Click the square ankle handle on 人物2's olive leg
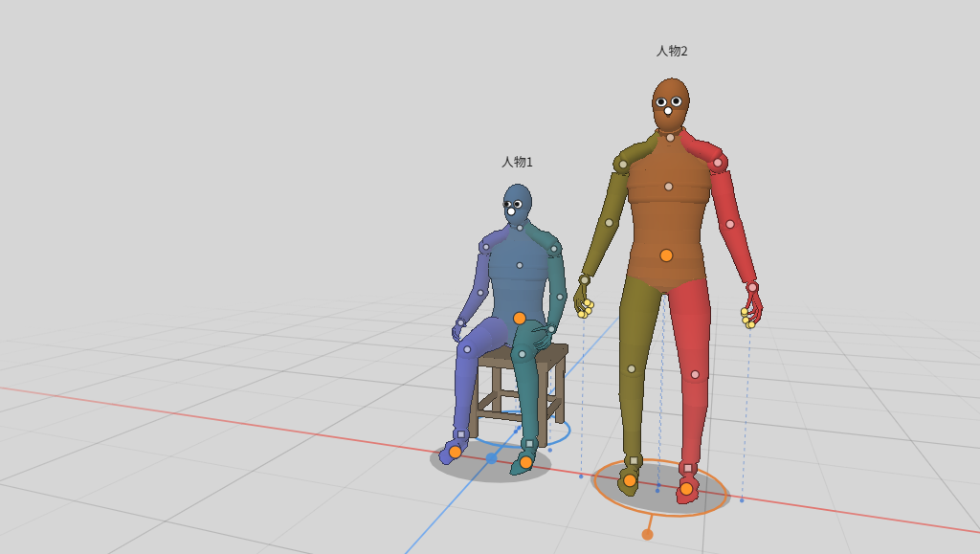Viewport: 980px width, 554px height. [634, 461]
